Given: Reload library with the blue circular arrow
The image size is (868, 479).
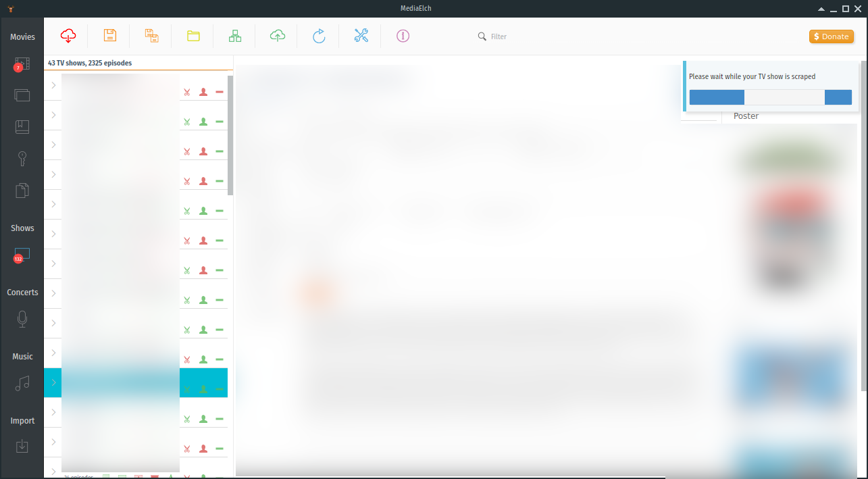Looking at the screenshot, I should tap(320, 36).
